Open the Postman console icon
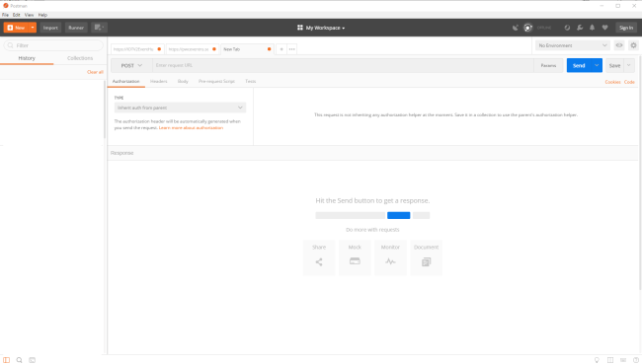The width and height of the screenshot is (642, 364). (32, 360)
